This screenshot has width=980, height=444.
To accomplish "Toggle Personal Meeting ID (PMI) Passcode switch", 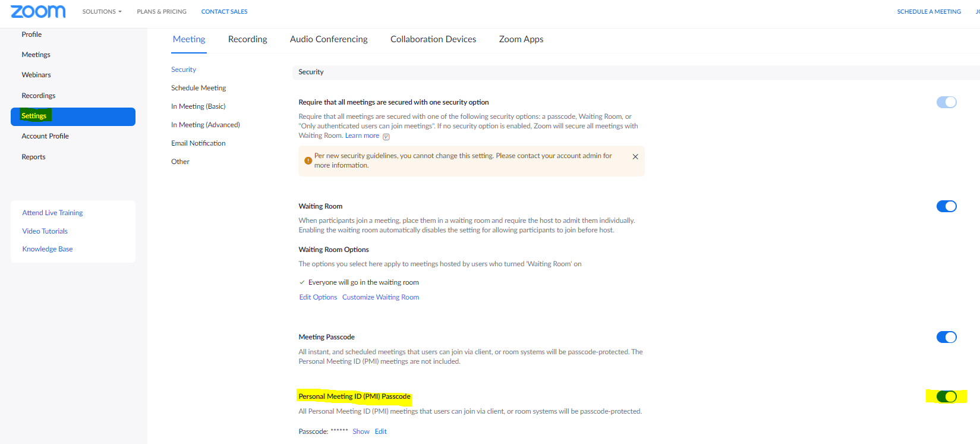I will 946,396.
